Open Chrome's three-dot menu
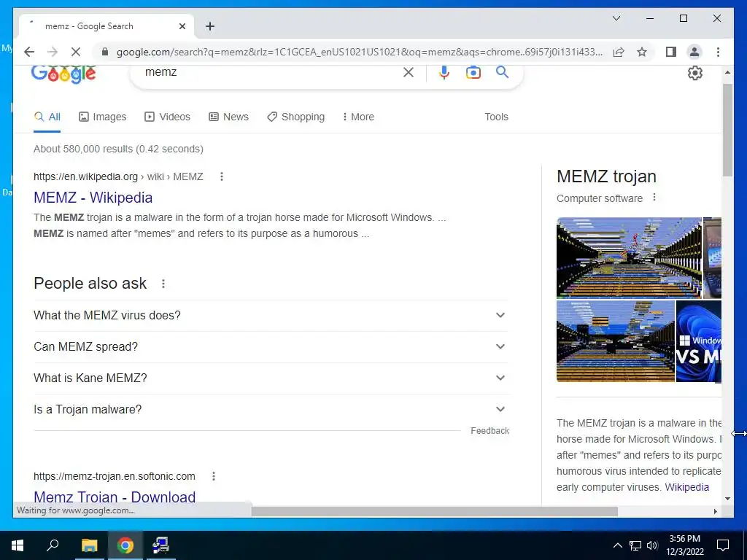Image resolution: width=747 pixels, height=560 pixels. pyautogui.click(x=718, y=52)
